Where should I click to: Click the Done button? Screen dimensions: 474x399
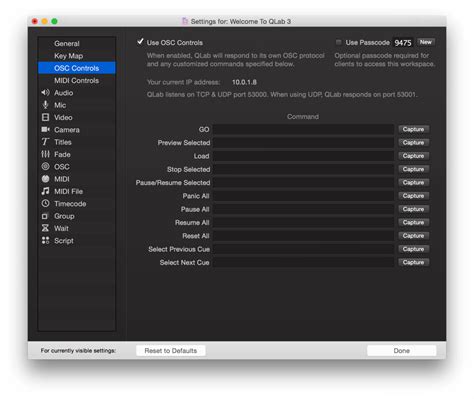[401, 351]
